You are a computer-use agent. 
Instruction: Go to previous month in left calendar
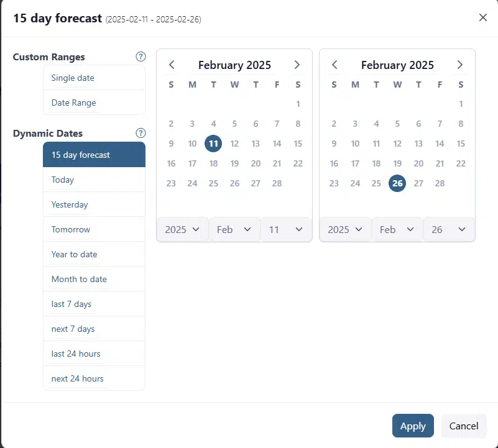(x=172, y=65)
